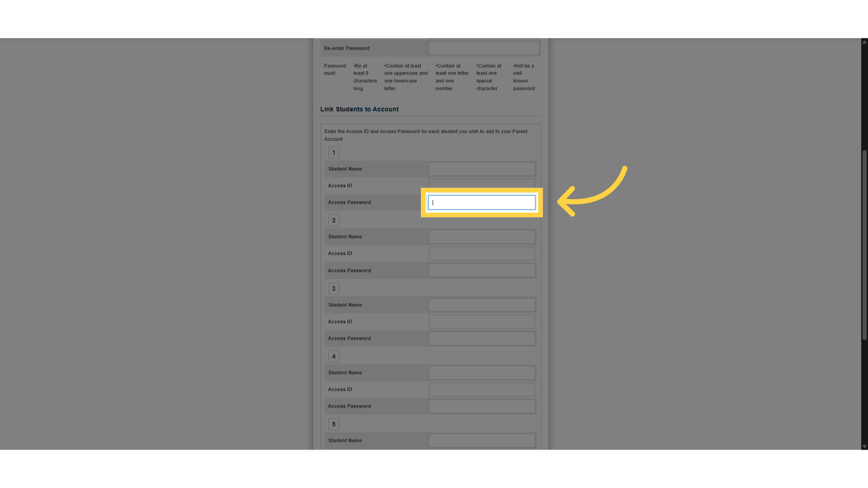The width and height of the screenshot is (868, 488).
Task: Click 'Be at least 8 characters long' text
Action: point(365,77)
